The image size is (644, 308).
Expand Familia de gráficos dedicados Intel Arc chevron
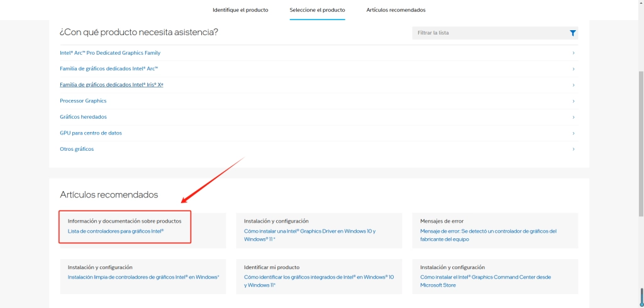[574, 69]
